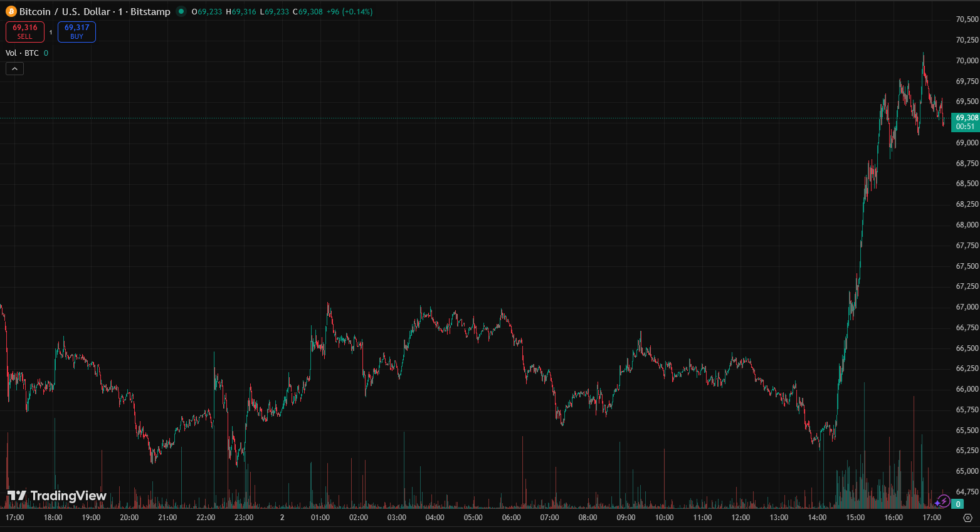Click the 04:00 time axis label

point(435,518)
